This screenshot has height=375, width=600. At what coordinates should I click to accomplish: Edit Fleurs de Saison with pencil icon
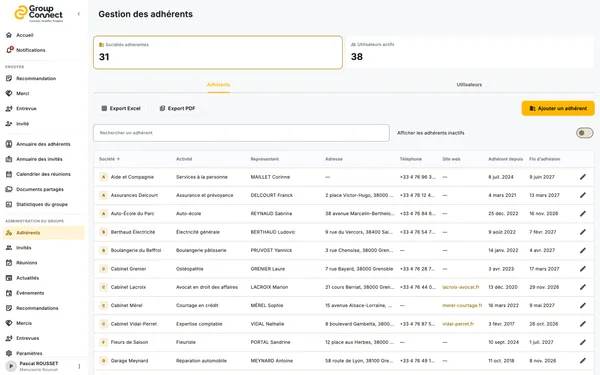(x=582, y=342)
